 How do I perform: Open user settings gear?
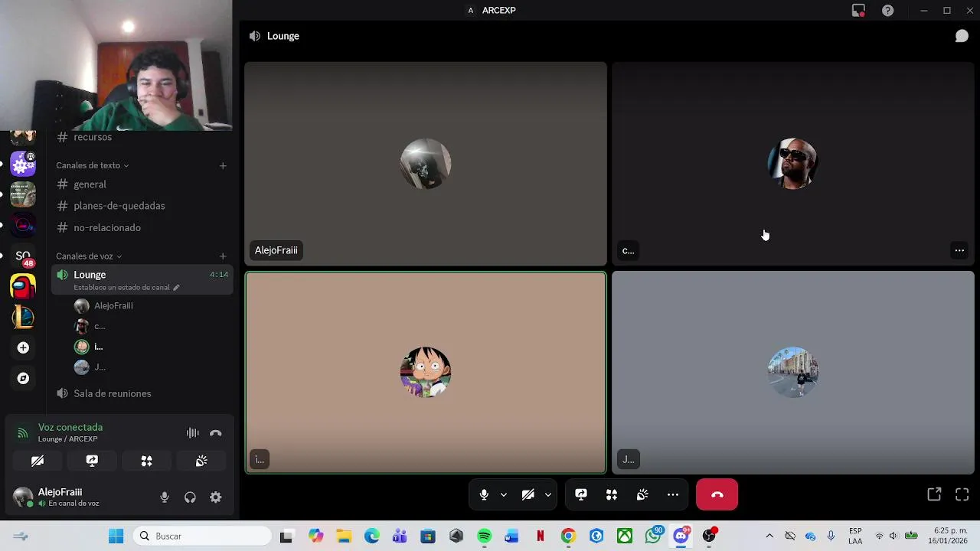pyautogui.click(x=216, y=497)
